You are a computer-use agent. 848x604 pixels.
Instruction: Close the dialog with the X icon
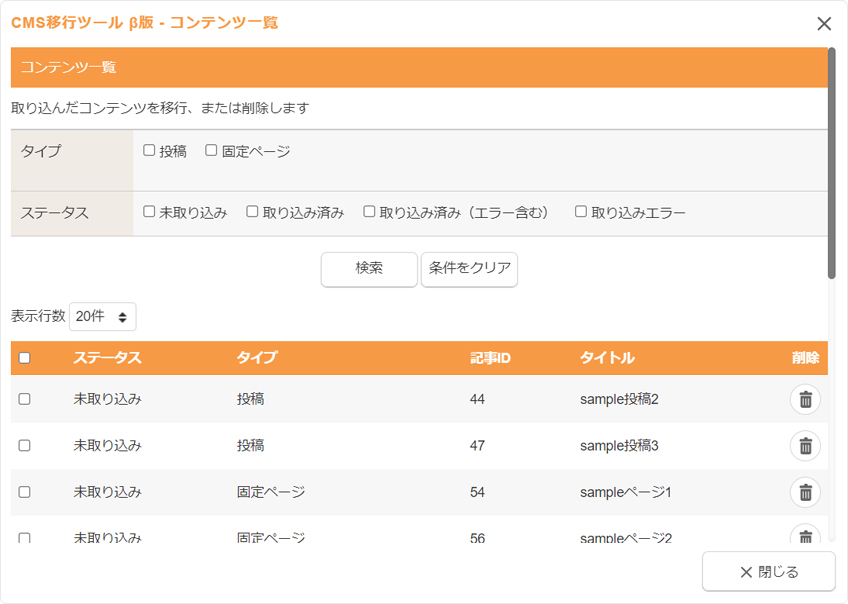pos(824,24)
